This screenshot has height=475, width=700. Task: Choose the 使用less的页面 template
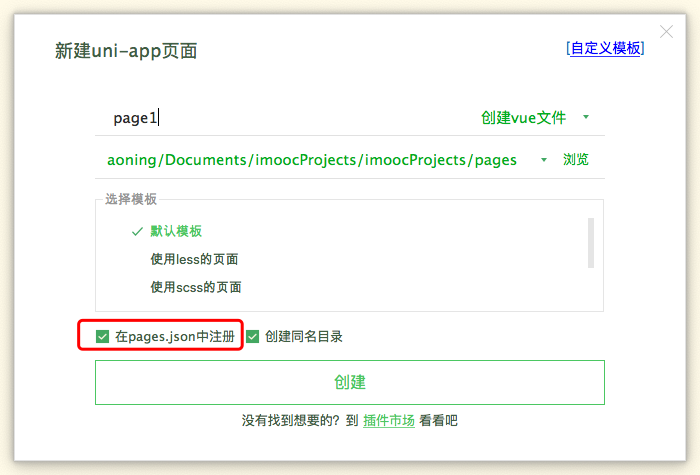pyautogui.click(x=194, y=259)
